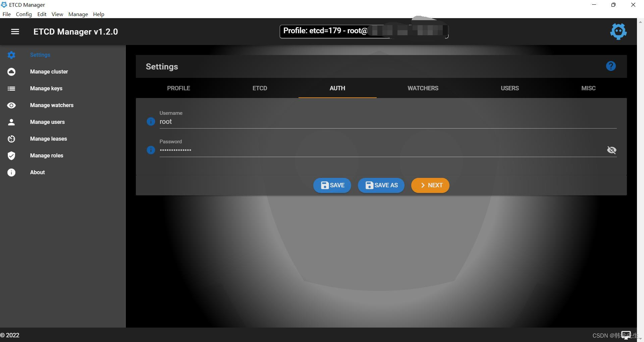
Task: Click the Settings panel heading
Action: pos(162,66)
